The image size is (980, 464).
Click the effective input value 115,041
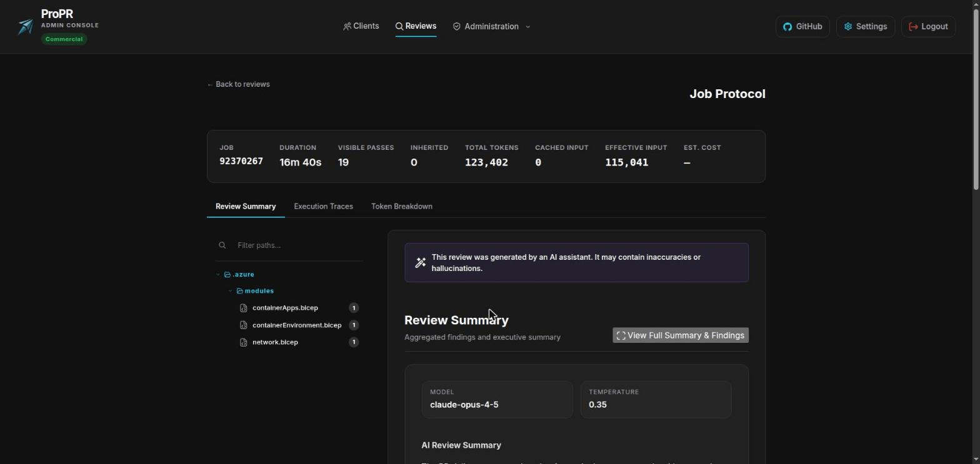[626, 162]
